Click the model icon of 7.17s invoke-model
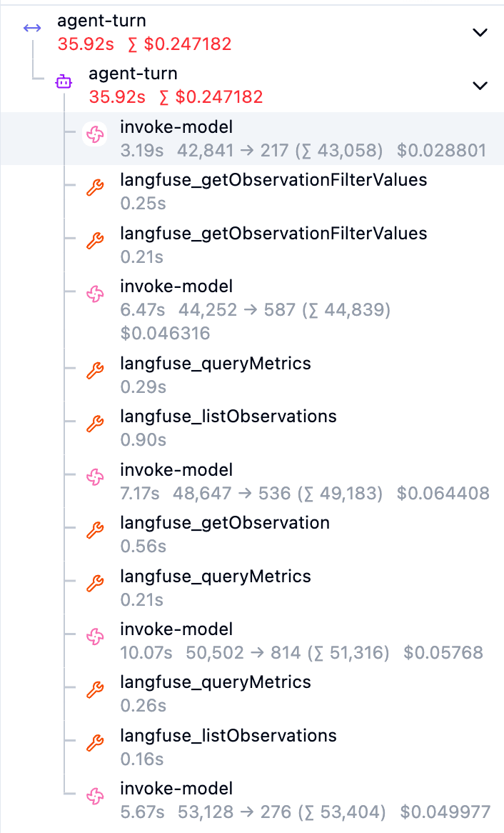This screenshot has width=504, height=833. tap(95, 477)
